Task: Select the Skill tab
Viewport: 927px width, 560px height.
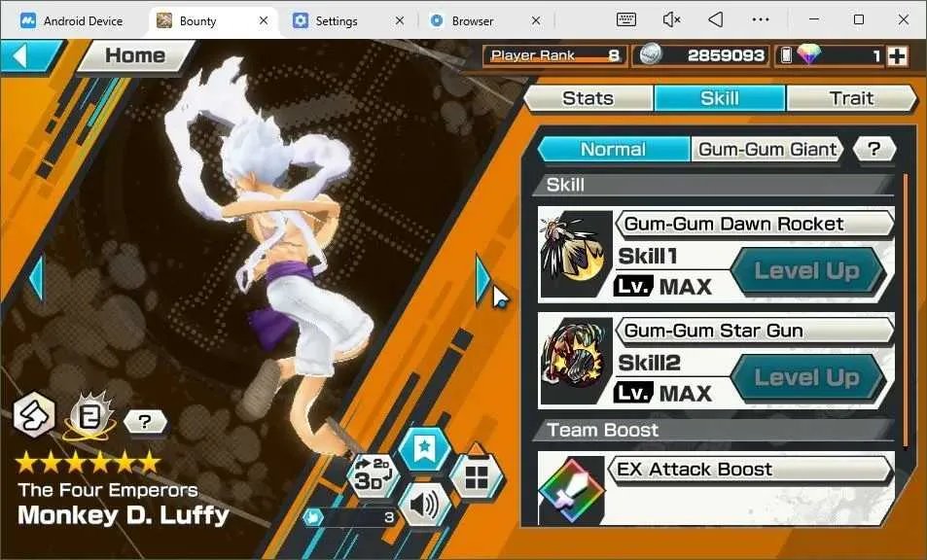Action: point(720,98)
